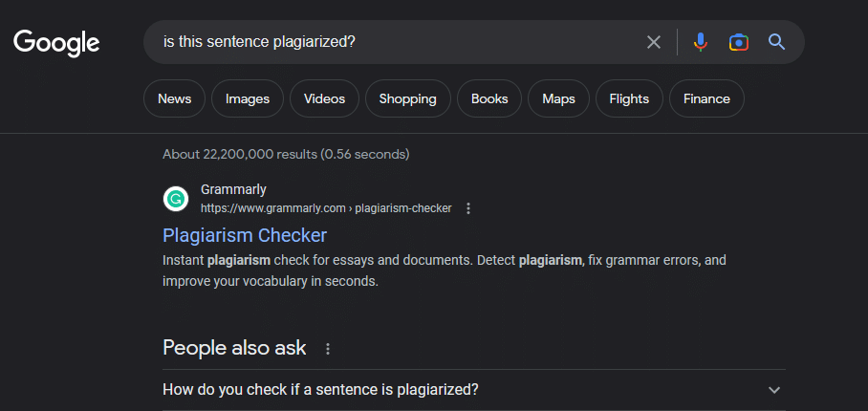Switch to the News filter
The width and height of the screenshot is (868, 411).
point(174,98)
